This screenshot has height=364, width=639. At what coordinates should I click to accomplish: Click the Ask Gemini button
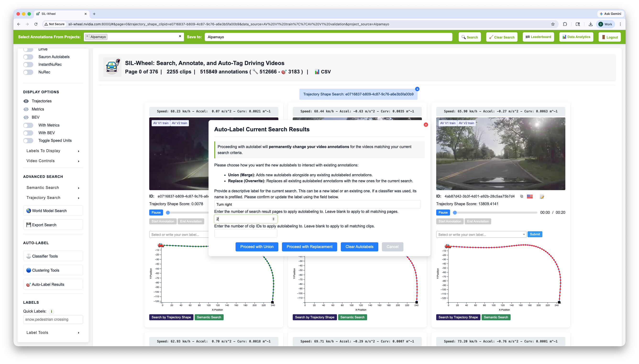click(610, 14)
